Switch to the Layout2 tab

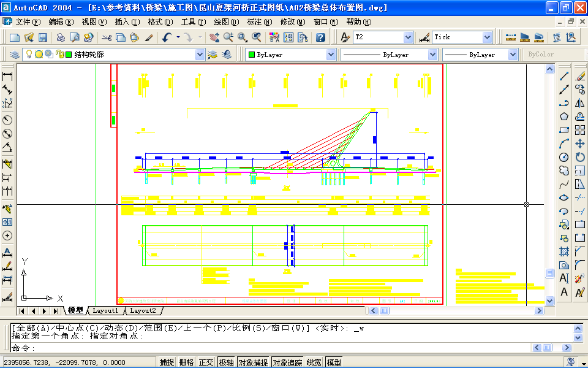(143, 310)
